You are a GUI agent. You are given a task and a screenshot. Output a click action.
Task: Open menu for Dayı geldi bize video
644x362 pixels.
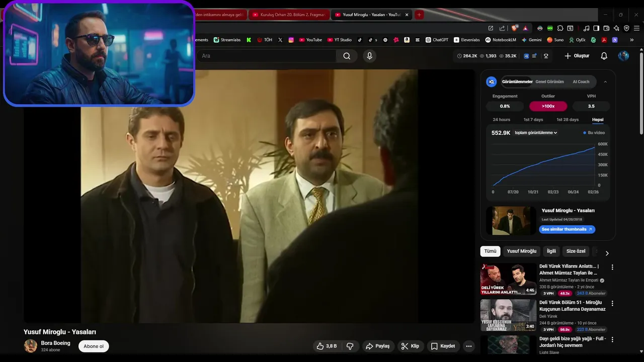coord(612,340)
